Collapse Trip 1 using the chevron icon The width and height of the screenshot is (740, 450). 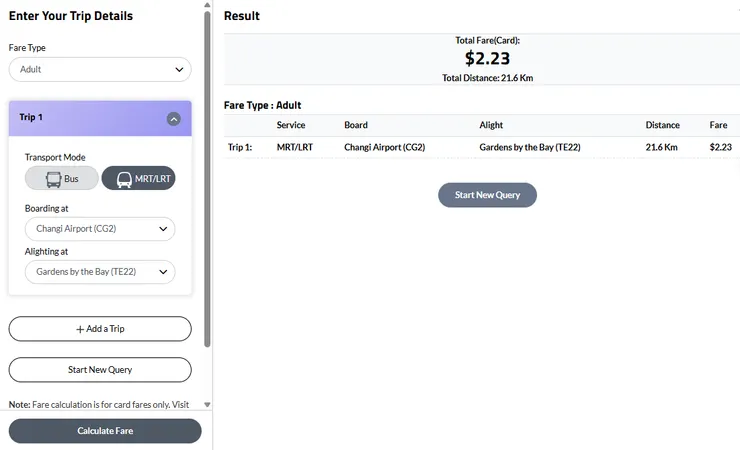coord(173,118)
